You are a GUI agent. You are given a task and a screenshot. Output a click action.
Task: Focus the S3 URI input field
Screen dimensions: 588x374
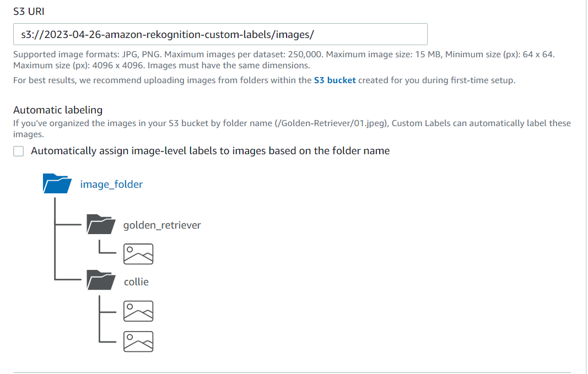(220, 34)
